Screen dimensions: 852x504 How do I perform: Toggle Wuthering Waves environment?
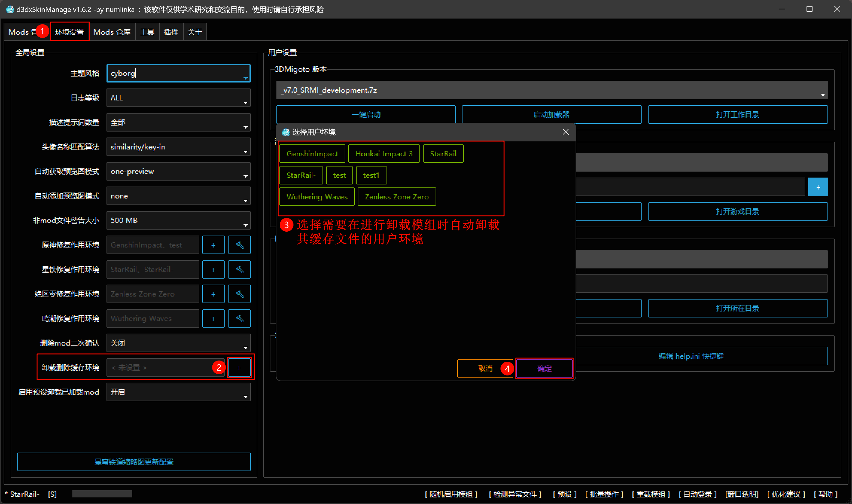[317, 197]
